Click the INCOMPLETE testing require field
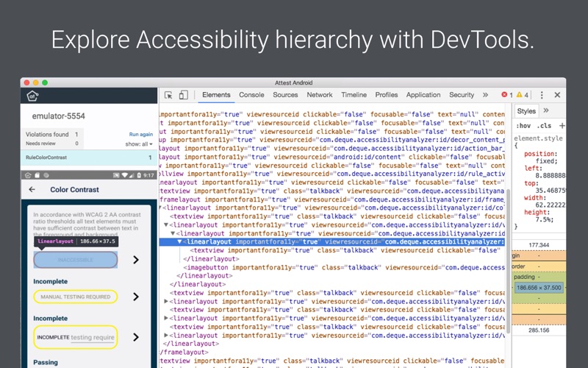The image size is (588, 368). click(x=76, y=337)
